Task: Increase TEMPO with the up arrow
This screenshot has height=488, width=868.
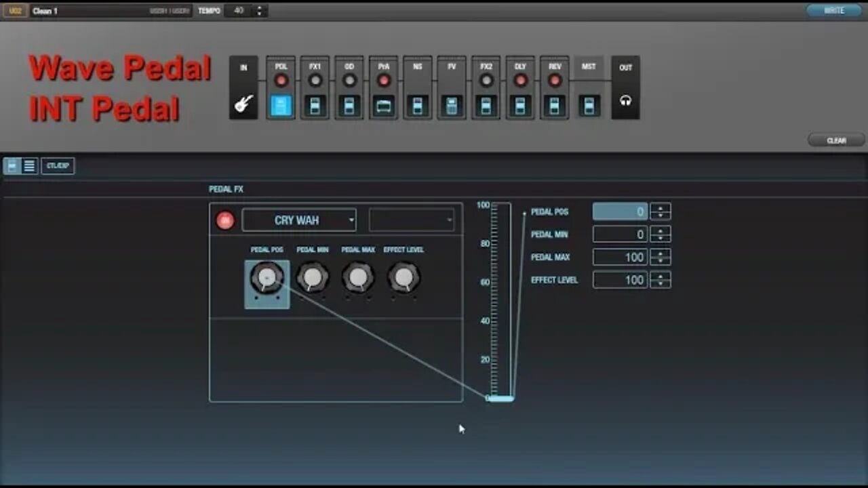Action: tap(259, 7)
